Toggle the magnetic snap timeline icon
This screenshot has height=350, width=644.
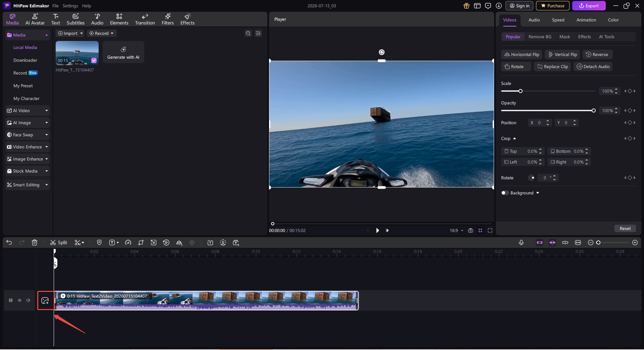(x=552, y=243)
